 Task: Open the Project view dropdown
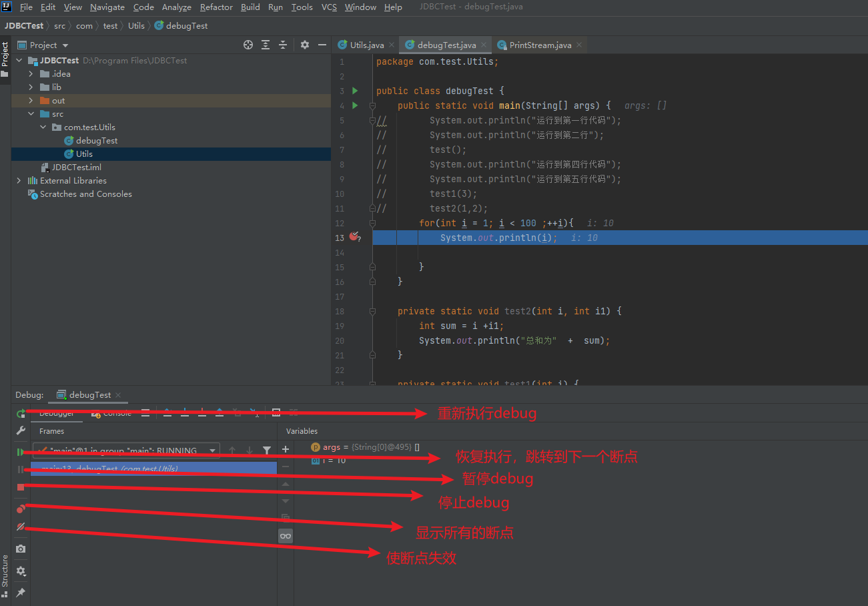43,45
